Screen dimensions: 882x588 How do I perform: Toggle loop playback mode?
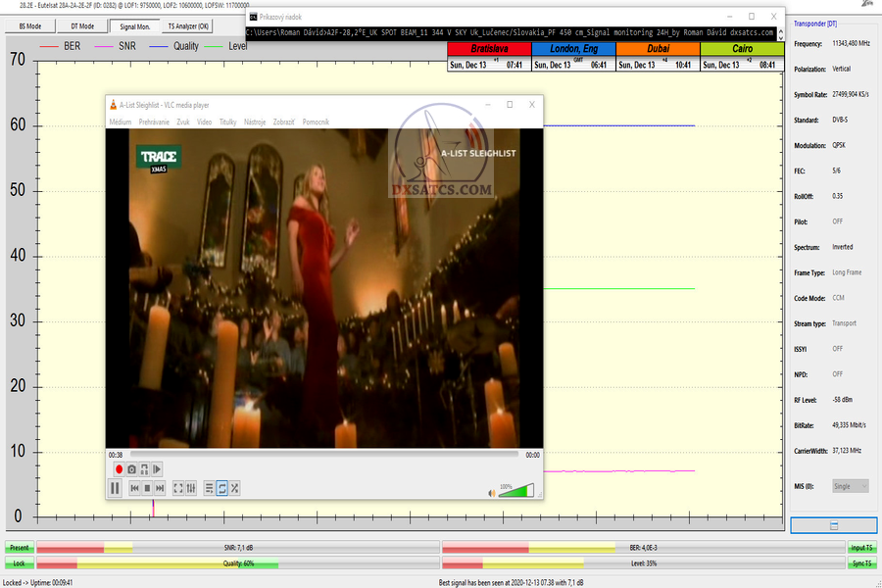point(222,488)
